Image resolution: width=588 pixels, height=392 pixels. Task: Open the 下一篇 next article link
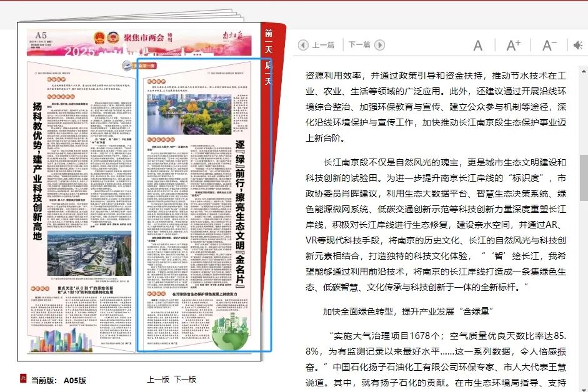[359, 44]
